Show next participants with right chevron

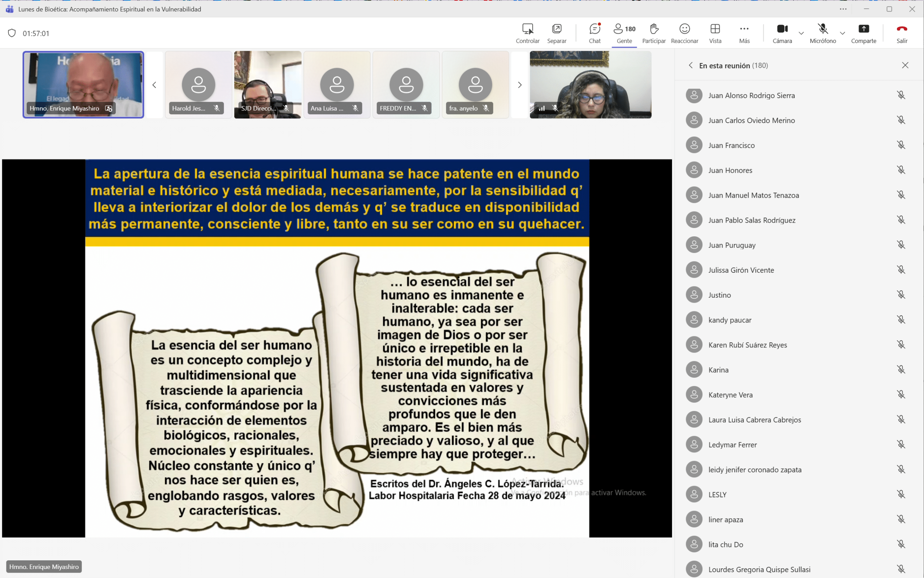519,85
